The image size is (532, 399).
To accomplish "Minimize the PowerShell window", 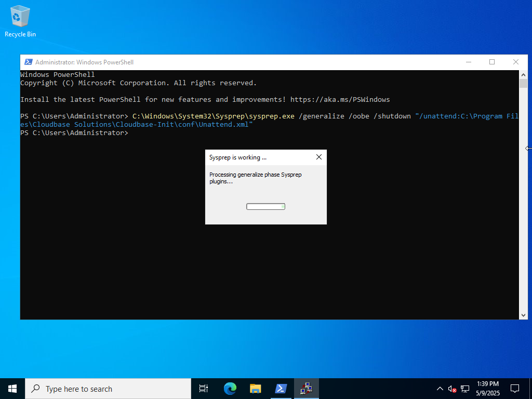I will pyautogui.click(x=469, y=62).
